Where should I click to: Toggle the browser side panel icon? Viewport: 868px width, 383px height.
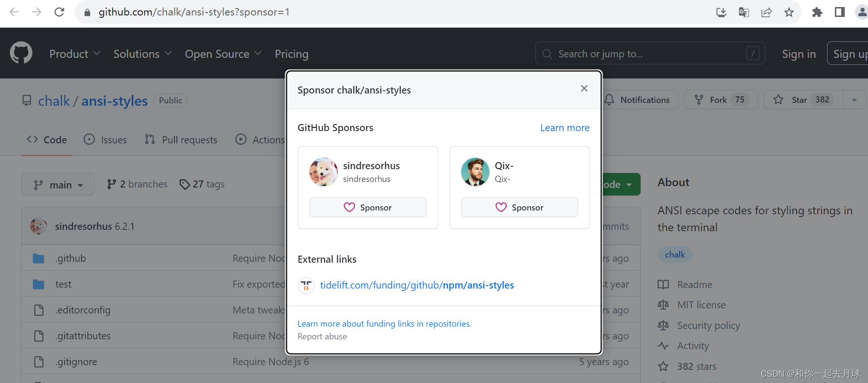[839, 13]
